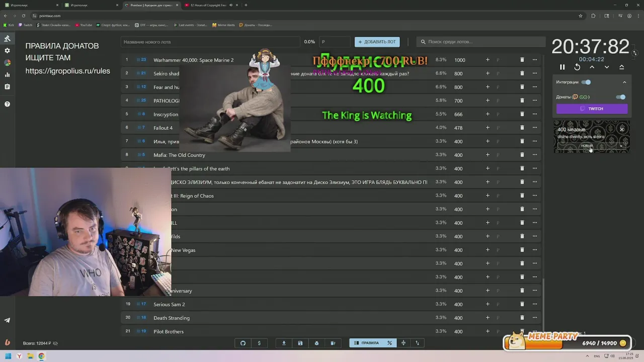
Task: Open the wheel icon in the left sidebar
Action: [7, 63]
